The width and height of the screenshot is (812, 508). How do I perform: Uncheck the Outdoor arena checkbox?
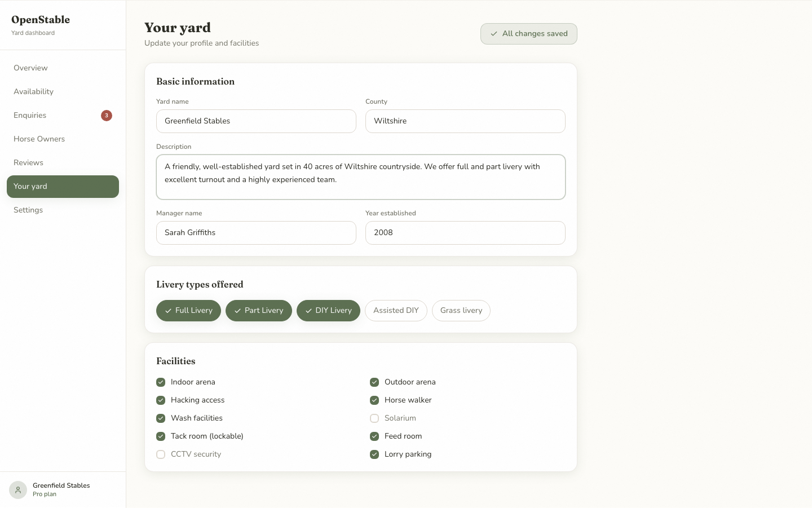pos(374,382)
